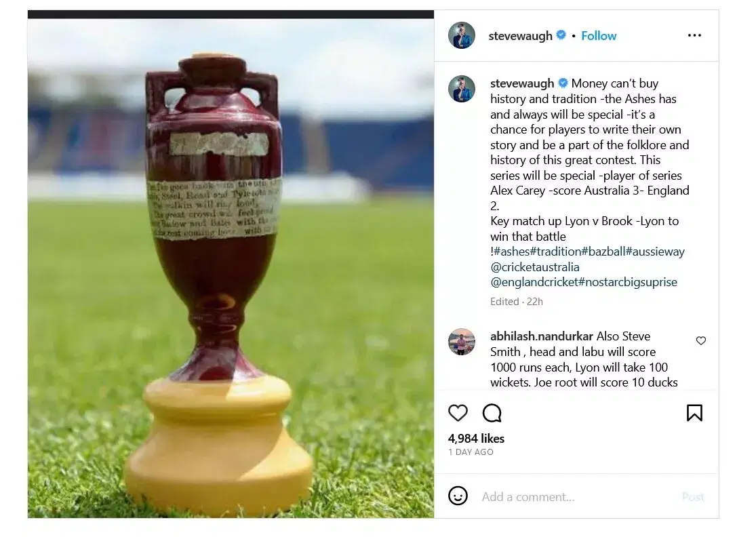Screen dimensions: 756x537
Task: Open the #nostarcbigsuprise hashtag
Action: coord(627,282)
